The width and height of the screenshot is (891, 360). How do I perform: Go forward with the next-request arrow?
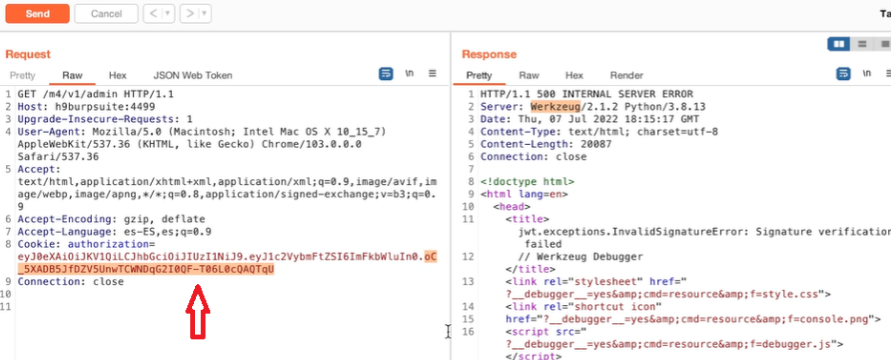(189, 14)
